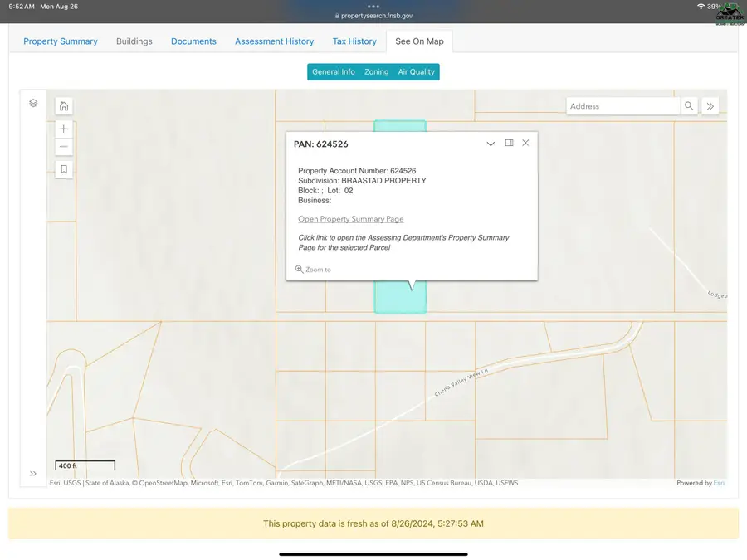
Task: Open the Property Summary Page link
Action: pos(350,218)
